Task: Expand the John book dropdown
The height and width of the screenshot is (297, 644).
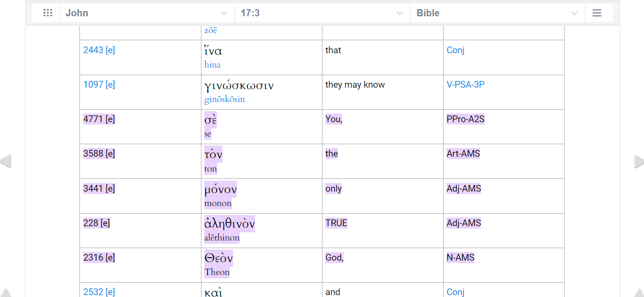Action: [x=147, y=13]
